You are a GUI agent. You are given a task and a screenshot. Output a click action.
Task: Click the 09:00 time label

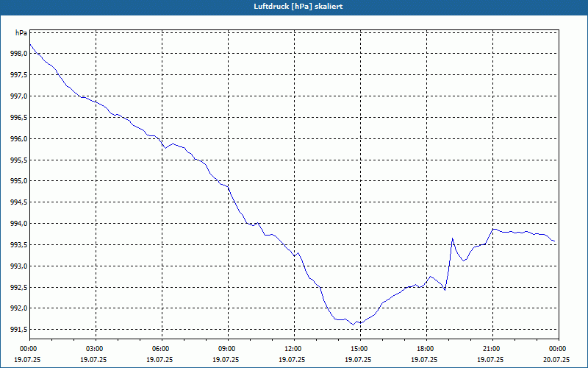click(228, 349)
